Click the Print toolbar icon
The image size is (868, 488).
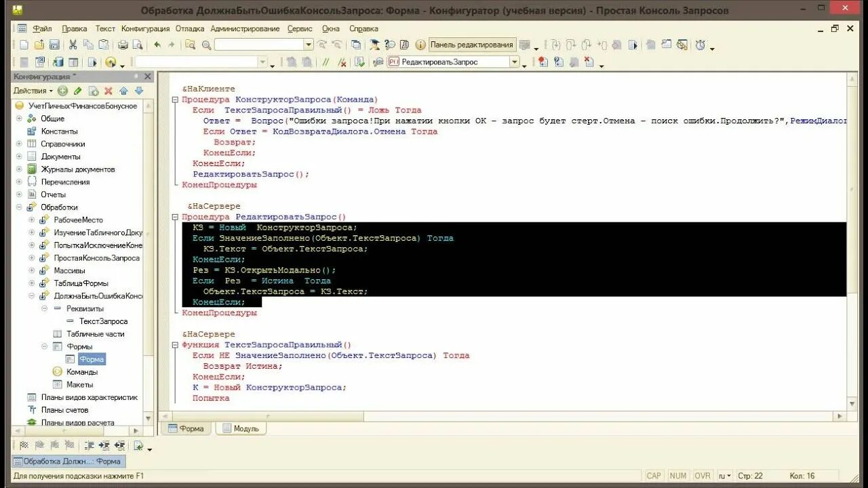123,45
